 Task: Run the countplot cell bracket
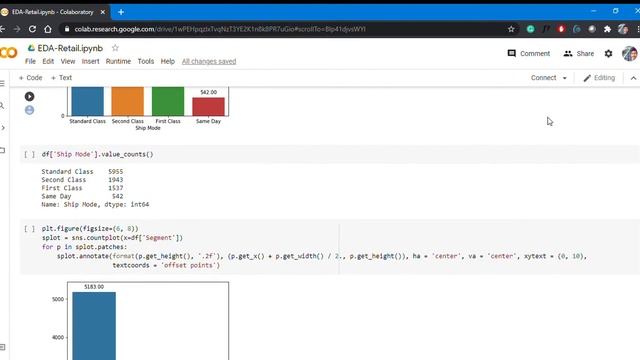pyautogui.click(x=29, y=229)
